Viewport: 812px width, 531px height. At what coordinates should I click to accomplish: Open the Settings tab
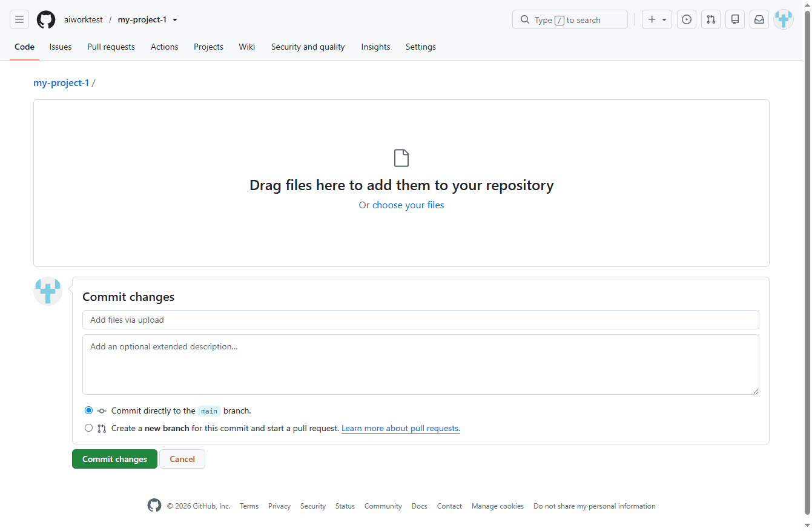coord(421,47)
